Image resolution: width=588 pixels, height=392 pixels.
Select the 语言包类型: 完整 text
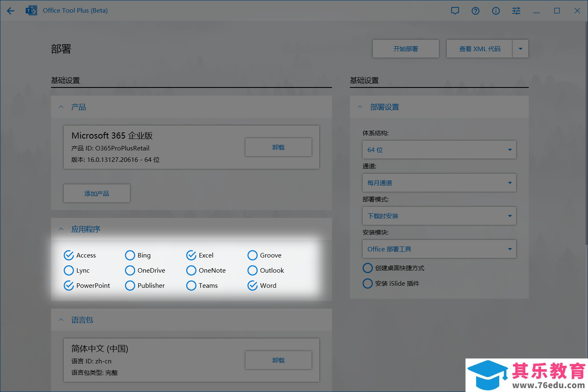pos(95,372)
